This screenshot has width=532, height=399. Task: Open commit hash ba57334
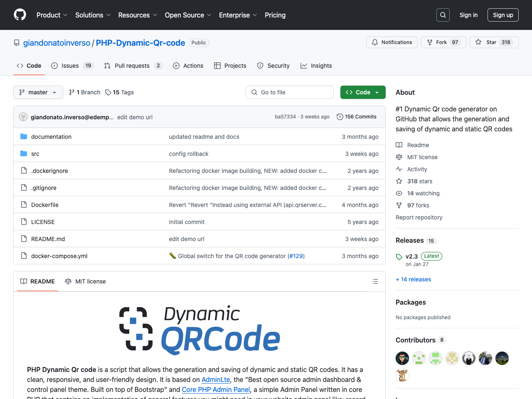[285, 117]
